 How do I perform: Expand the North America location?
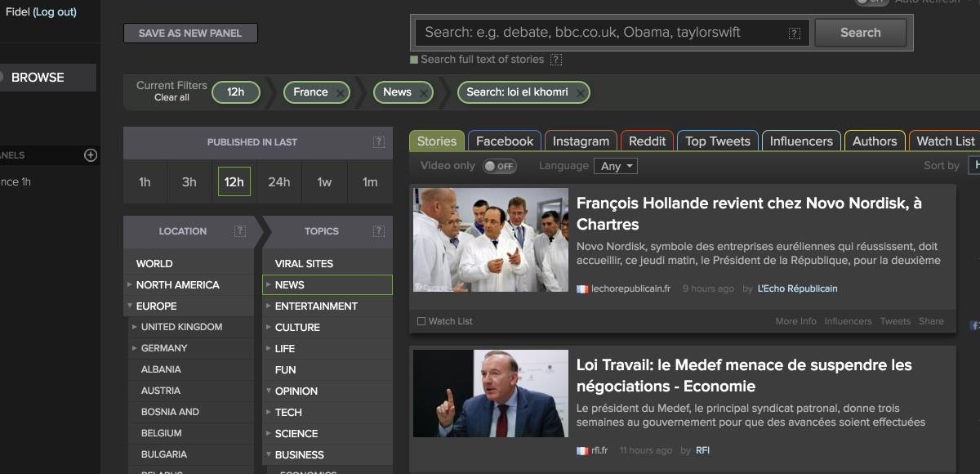pos(130,284)
